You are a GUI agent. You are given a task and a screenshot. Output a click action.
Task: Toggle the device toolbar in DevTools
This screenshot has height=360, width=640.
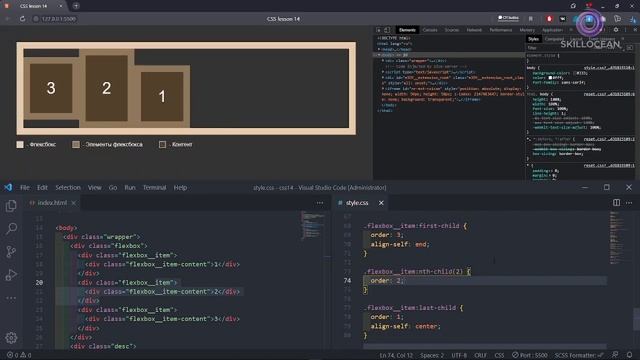point(387,30)
